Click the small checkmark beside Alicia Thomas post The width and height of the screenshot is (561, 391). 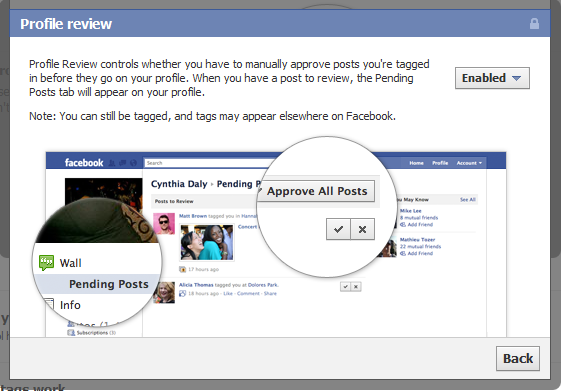(x=345, y=287)
